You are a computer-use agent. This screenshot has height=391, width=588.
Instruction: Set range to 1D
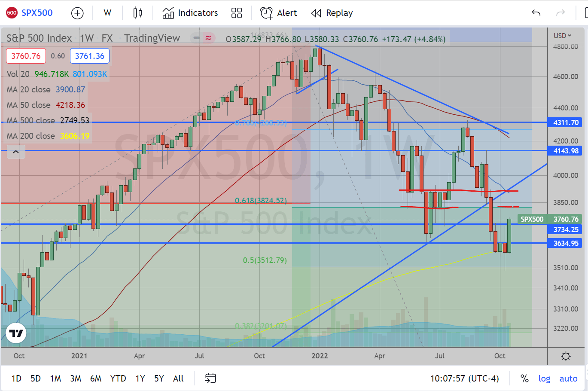coord(16,379)
